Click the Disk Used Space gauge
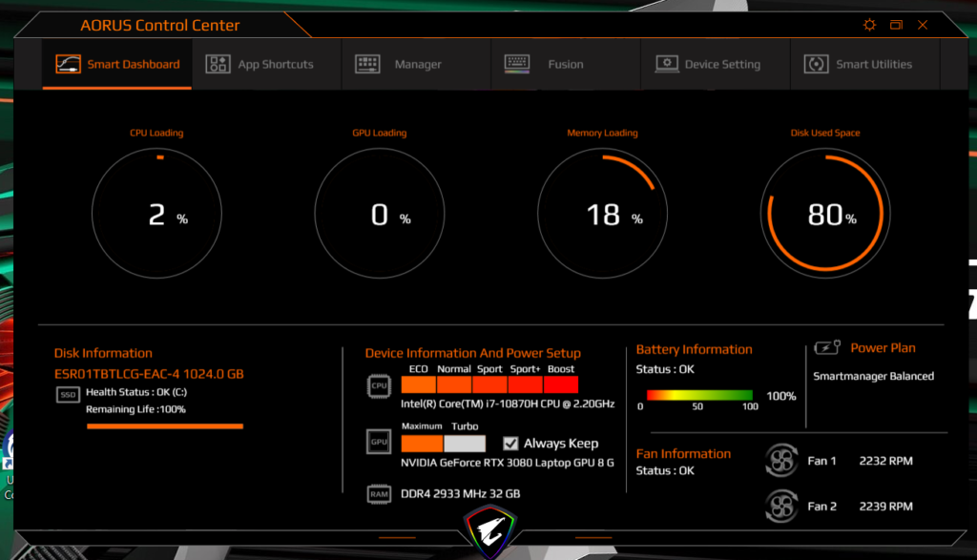 pyautogui.click(x=825, y=213)
